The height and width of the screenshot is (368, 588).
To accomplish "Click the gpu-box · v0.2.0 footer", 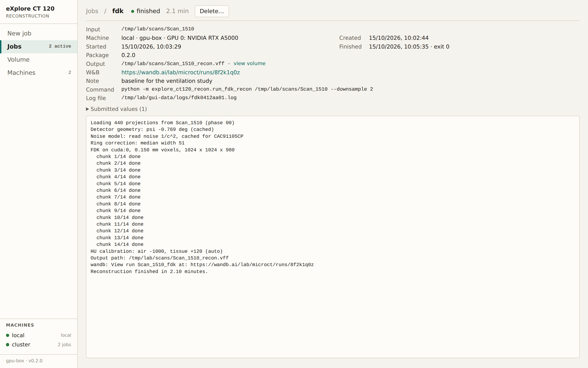I will pos(24,361).
